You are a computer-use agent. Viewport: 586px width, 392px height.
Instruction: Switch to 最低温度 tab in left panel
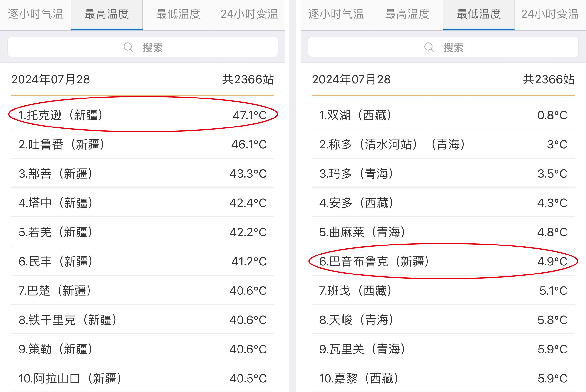pos(178,14)
